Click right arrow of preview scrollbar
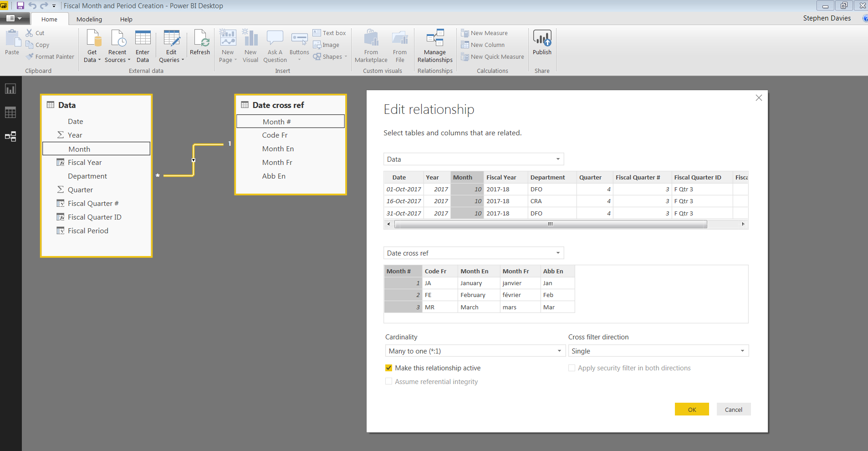Image resolution: width=868 pixels, height=451 pixels. point(743,224)
